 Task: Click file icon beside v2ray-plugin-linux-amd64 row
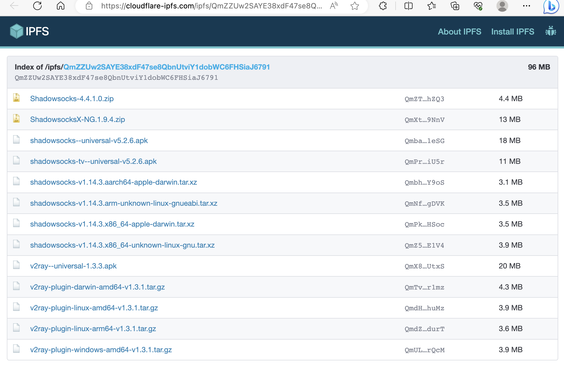pos(16,307)
